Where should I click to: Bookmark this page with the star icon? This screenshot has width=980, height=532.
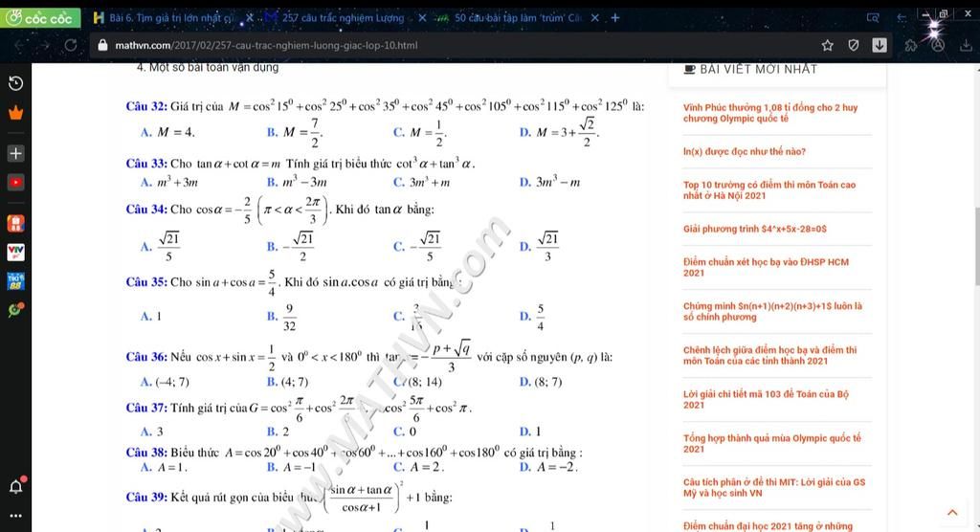828,45
